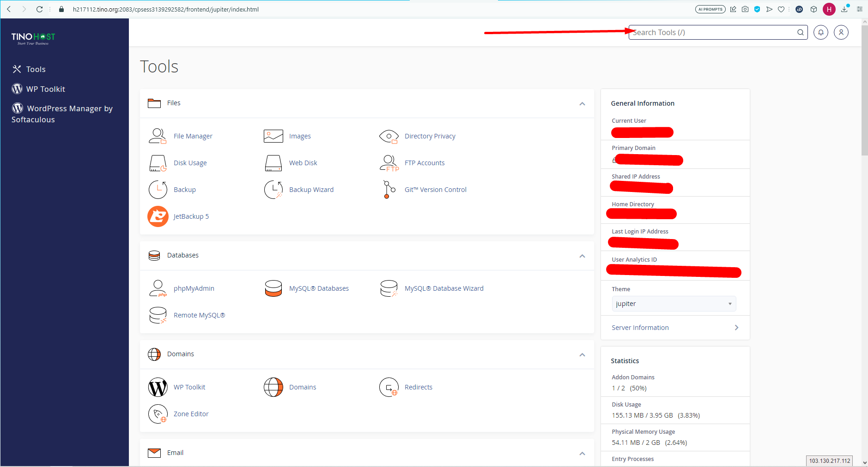
Task: Open the user account icon in header
Action: [x=841, y=32]
